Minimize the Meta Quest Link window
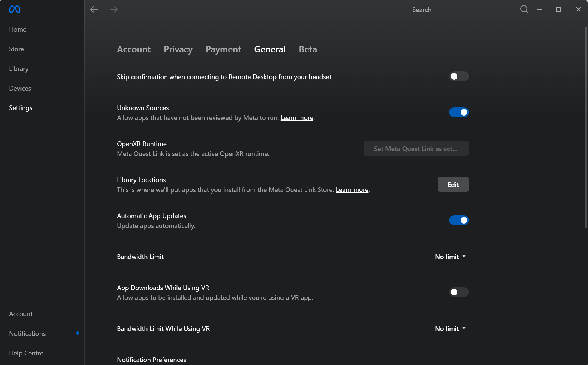 coord(539,10)
